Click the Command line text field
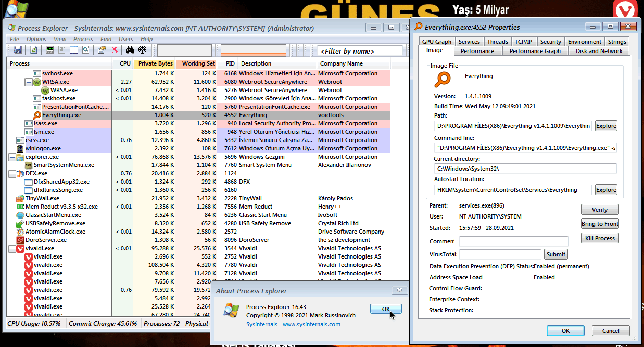Image resolution: width=644 pixels, height=347 pixels. coord(525,148)
